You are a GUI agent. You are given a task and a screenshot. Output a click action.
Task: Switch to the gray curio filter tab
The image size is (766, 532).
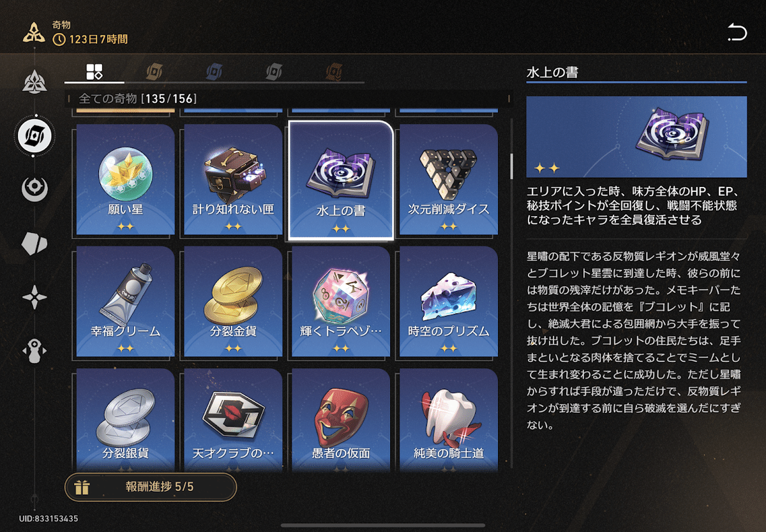pyautogui.click(x=274, y=71)
